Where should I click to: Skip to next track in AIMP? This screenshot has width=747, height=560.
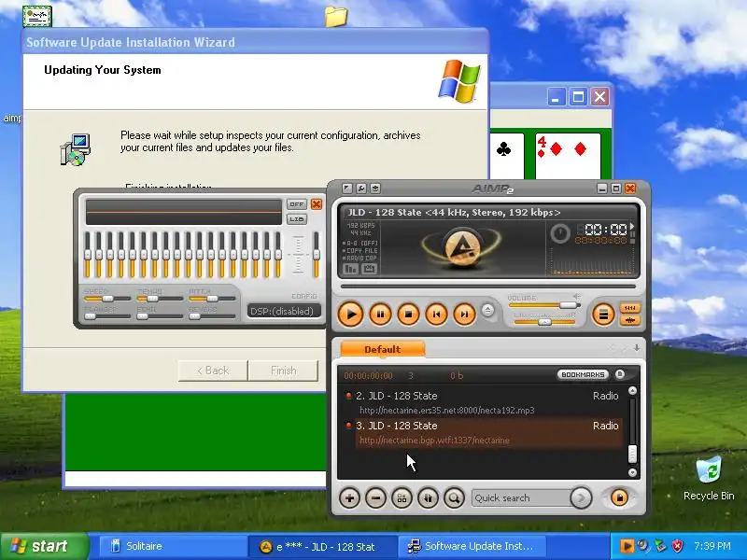(464, 314)
